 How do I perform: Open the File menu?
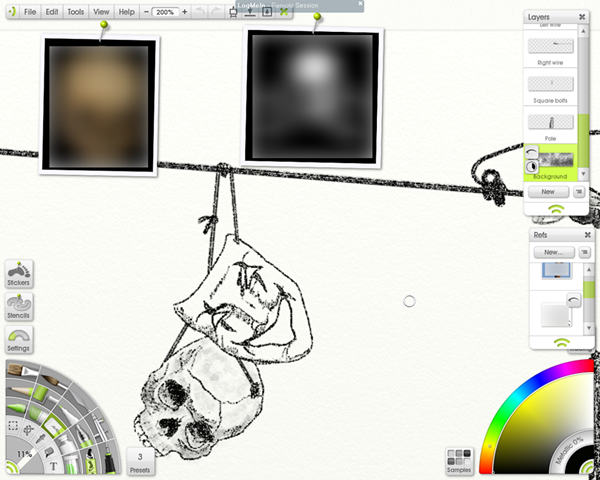click(x=30, y=12)
